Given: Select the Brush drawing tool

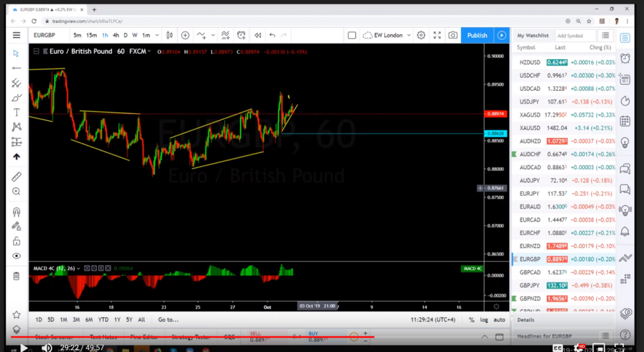Looking at the screenshot, I should click(16, 98).
